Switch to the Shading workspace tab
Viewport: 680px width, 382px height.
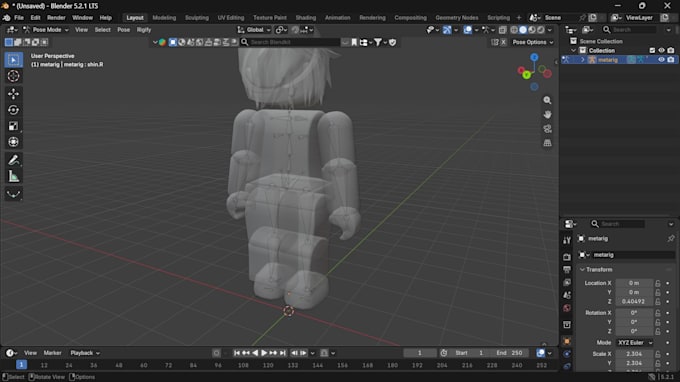pos(306,18)
